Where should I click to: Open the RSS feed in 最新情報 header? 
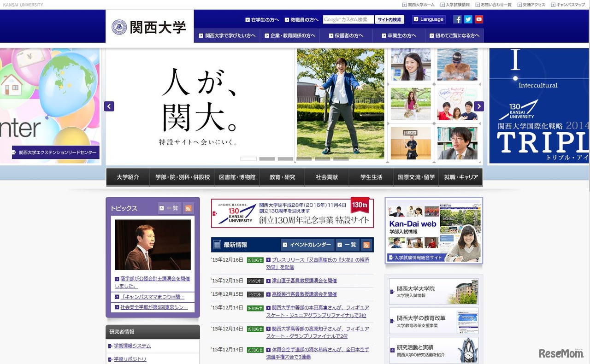[x=366, y=245]
